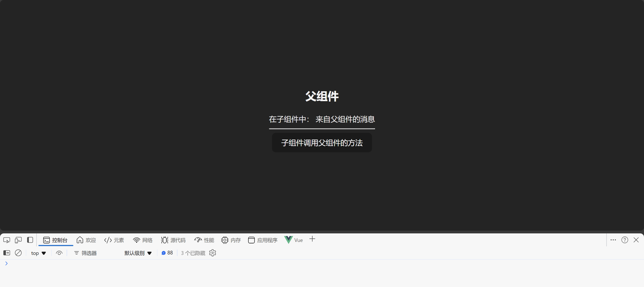
Task: Click the gauge icon of 性能 tab
Action: coord(198,240)
